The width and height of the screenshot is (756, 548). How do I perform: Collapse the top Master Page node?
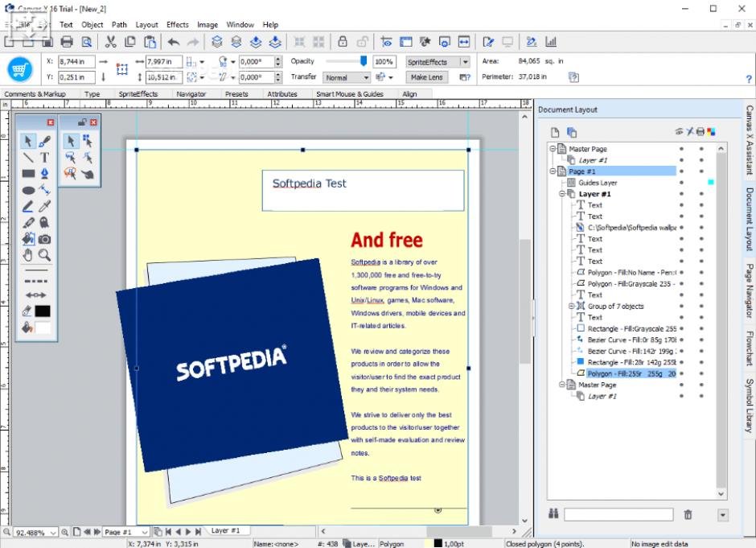[553, 149]
